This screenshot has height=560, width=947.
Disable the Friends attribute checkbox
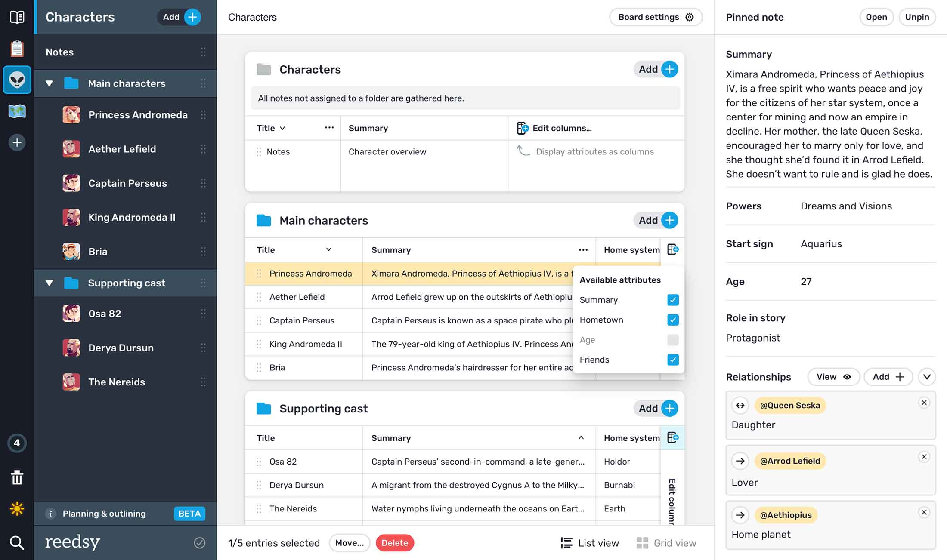[x=672, y=360]
